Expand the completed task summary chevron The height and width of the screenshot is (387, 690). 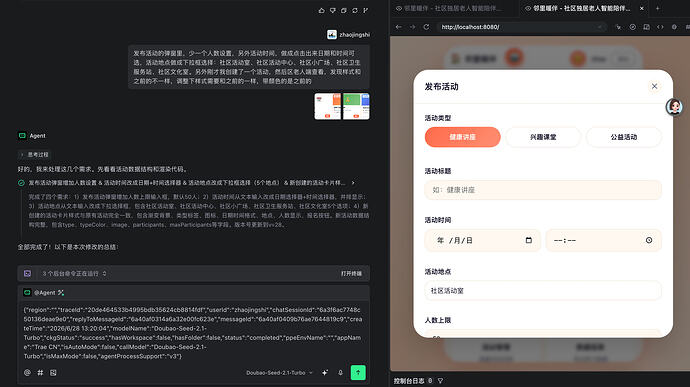353,183
